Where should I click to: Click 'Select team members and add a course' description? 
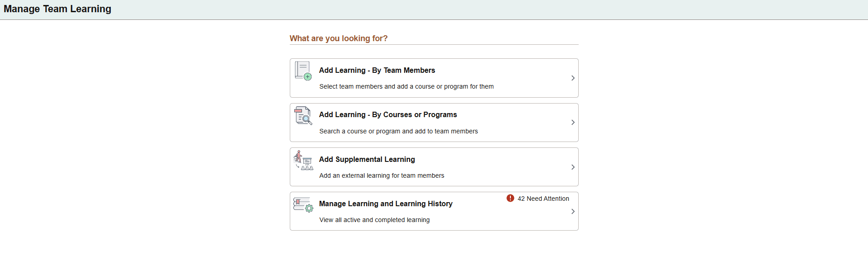(406, 86)
